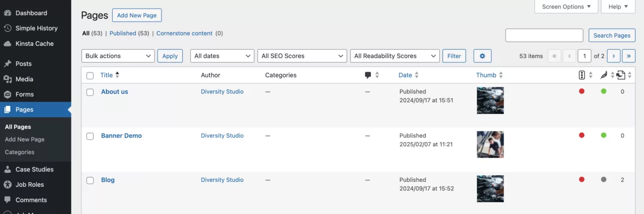Click the Add New Page button
This screenshot has height=214, width=644.
pos(136,16)
